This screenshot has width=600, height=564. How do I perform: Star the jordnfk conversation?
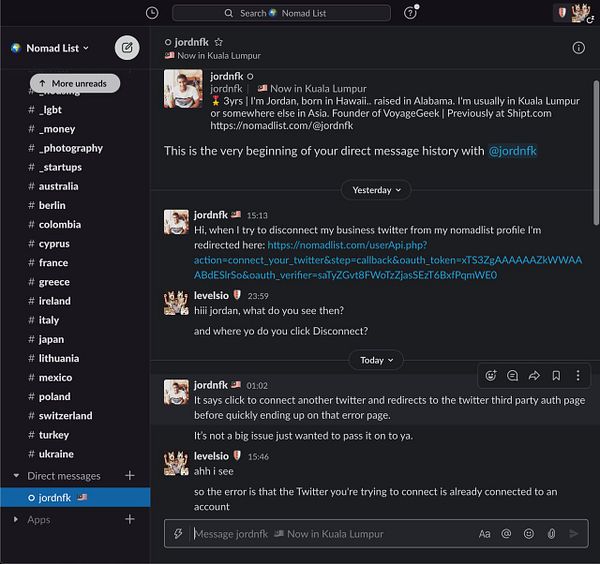(219, 42)
